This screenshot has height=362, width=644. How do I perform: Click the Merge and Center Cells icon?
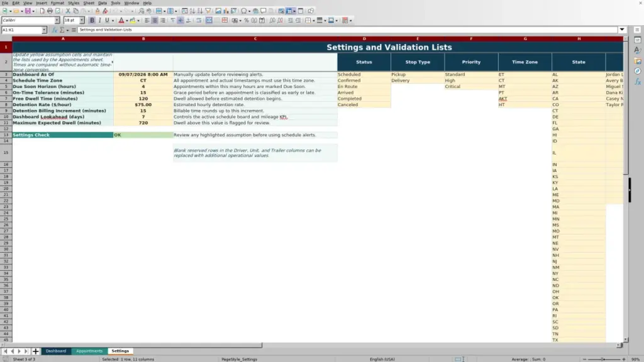209,20
